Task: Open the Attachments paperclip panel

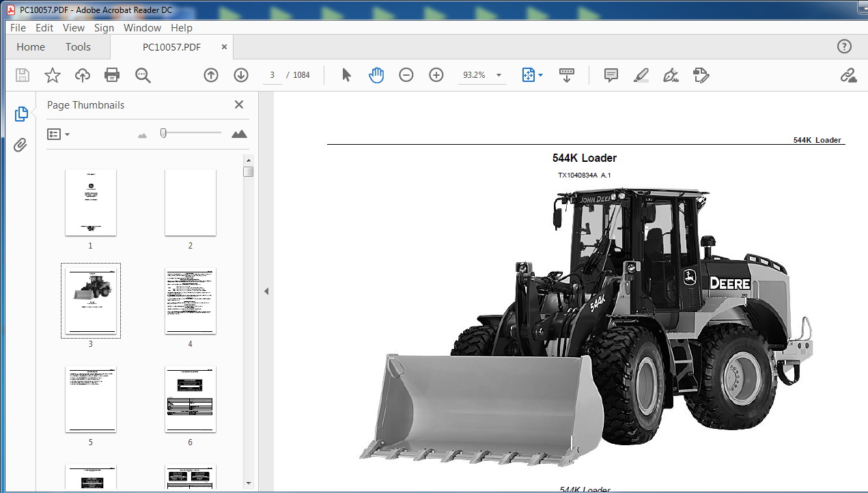Action: (21, 145)
